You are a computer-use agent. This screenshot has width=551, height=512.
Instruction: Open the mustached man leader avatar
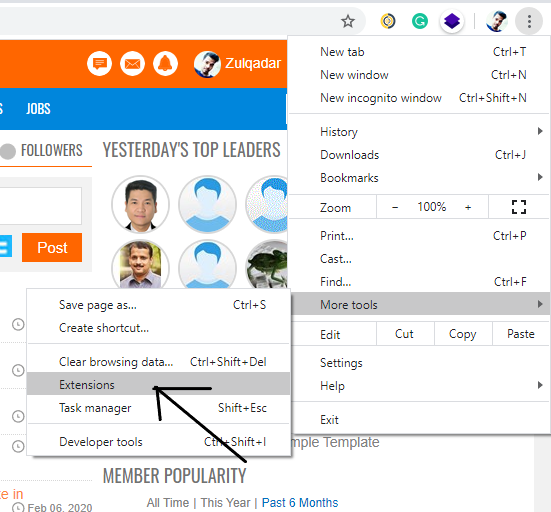141,264
